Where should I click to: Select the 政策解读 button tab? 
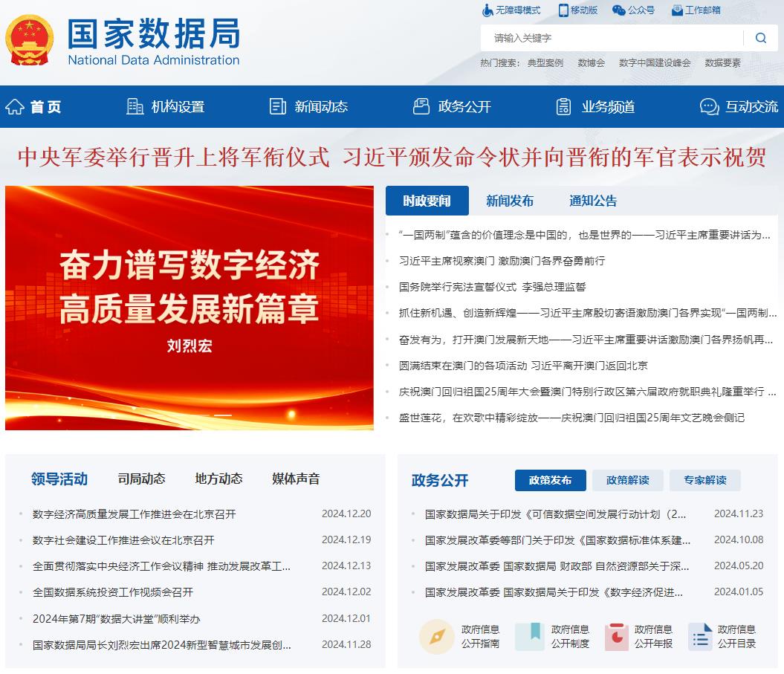point(628,481)
